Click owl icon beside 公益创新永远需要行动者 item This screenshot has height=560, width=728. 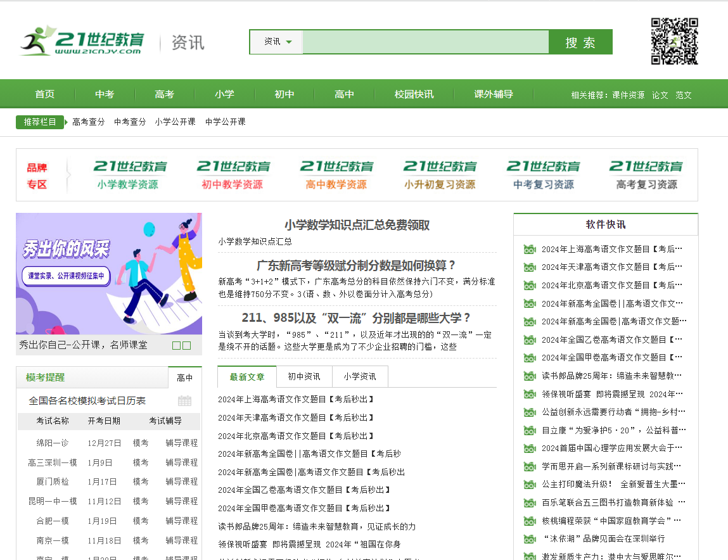coord(530,412)
